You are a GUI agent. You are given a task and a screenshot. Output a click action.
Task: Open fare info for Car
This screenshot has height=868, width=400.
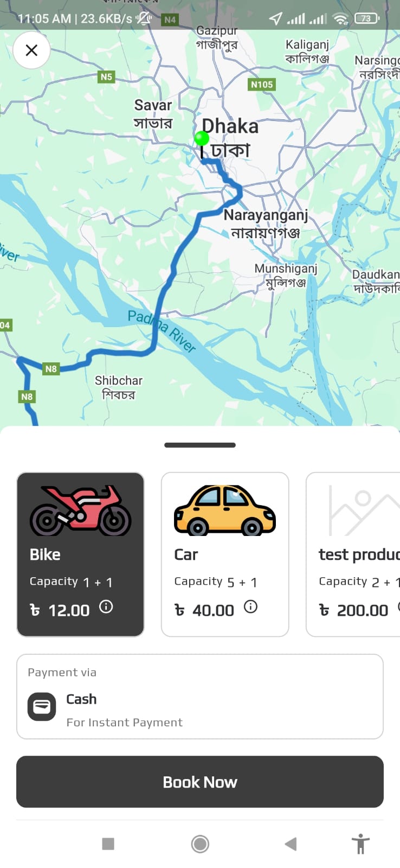(250, 607)
